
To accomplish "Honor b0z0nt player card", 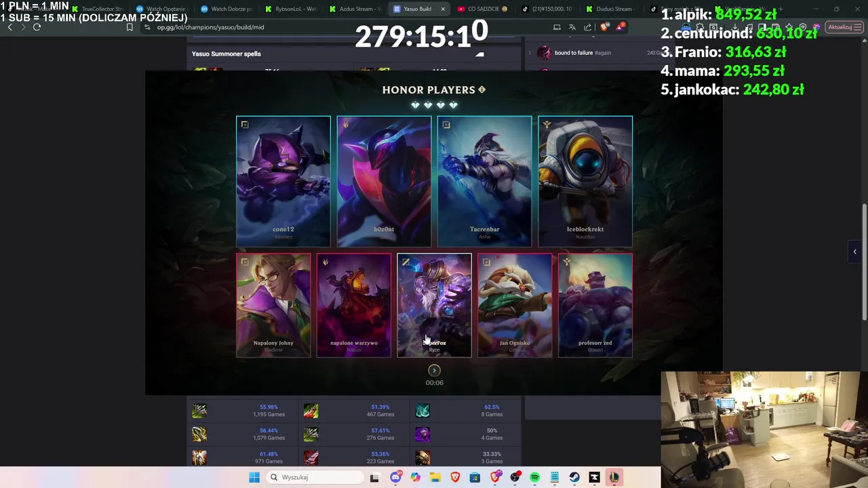I will (384, 182).
